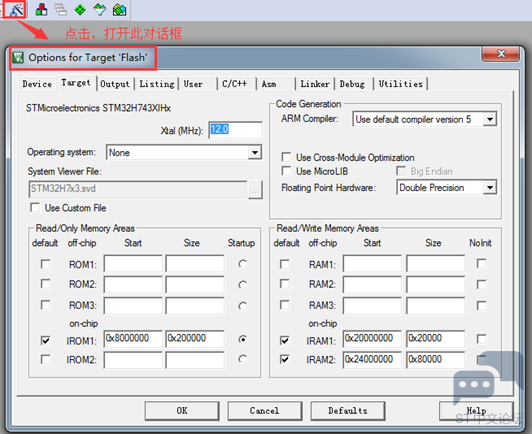
Task: Open the Utilities tab
Action: pyautogui.click(x=401, y=84)
